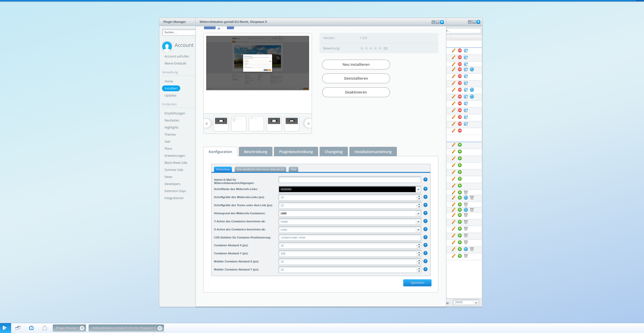Activate Plugin Manager taskbar tab

[67, 328]
